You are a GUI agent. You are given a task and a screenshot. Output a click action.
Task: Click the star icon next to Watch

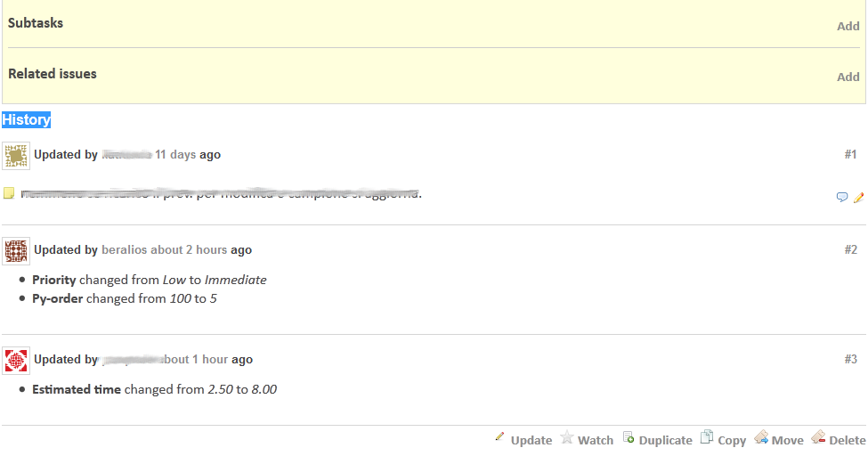coord(566,437)
